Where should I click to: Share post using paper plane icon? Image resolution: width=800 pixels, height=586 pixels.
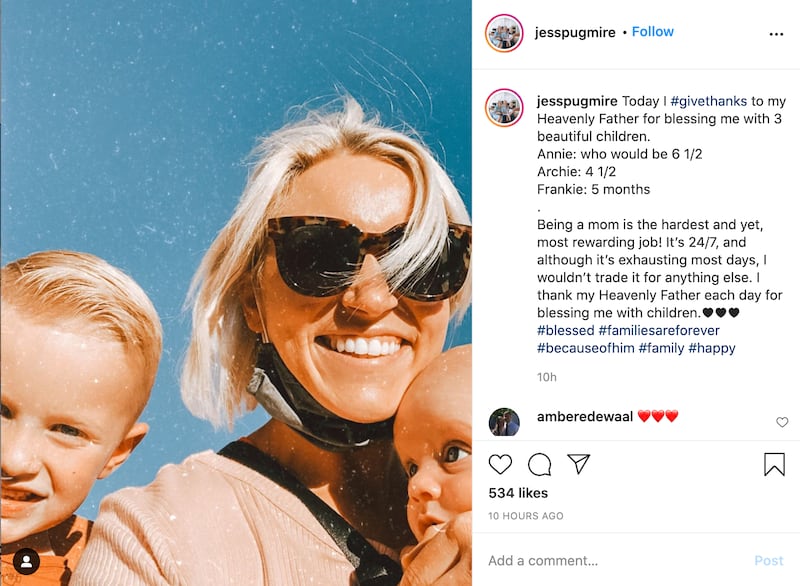point(579,464)
